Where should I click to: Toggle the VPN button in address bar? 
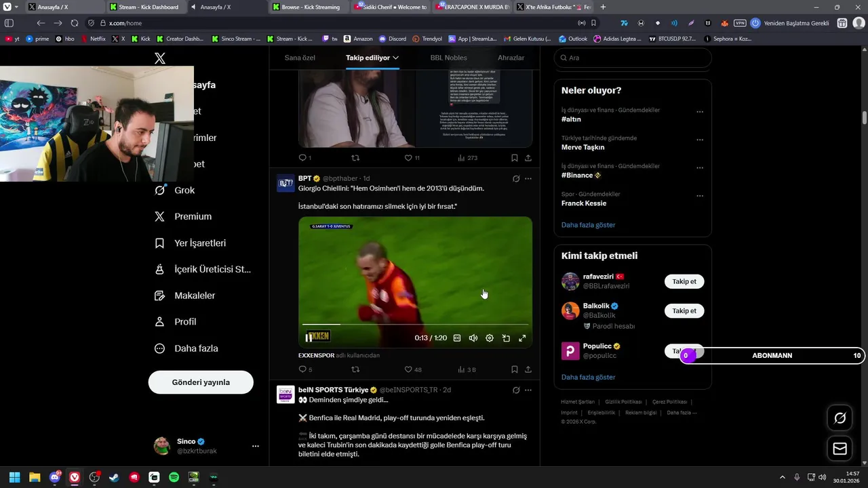[740, 23]
